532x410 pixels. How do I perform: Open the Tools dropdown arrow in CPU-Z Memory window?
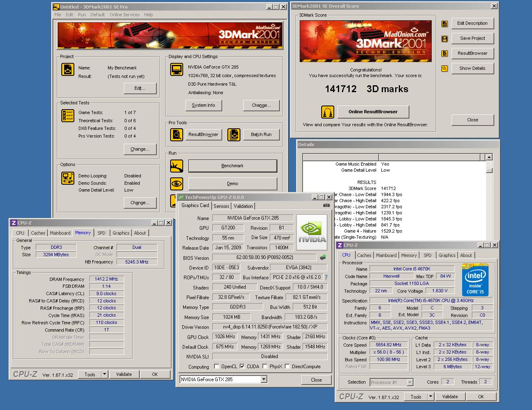pyautogui.click(x=104, y=374)
